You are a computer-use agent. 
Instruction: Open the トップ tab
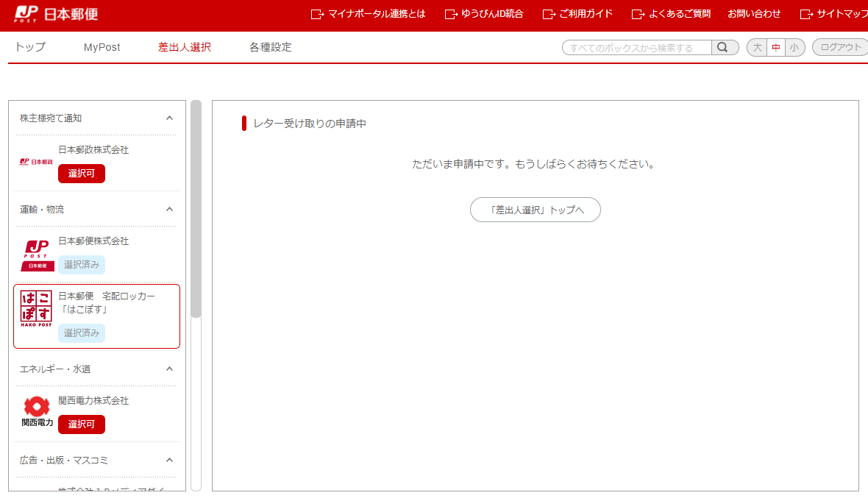tap(30, 47)
